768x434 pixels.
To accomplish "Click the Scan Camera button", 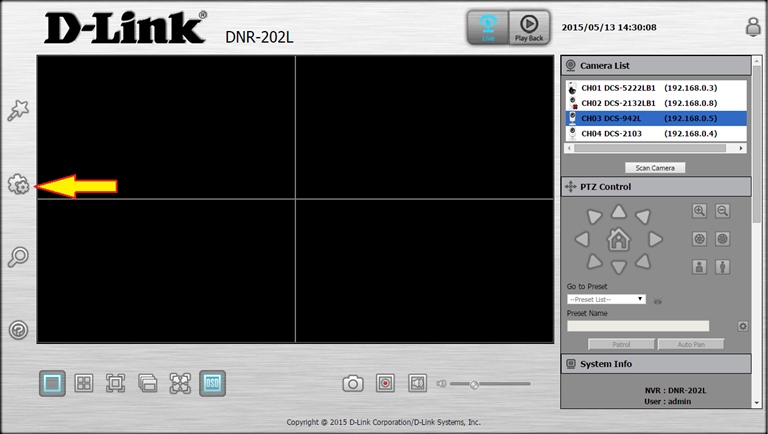I will click(655, 167).
